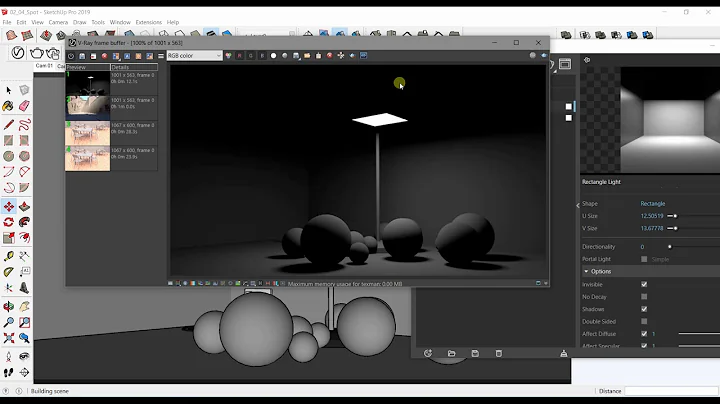Delete asset with trash icon
The width and height of the screenshot is (720, 404).
[499, 354]
